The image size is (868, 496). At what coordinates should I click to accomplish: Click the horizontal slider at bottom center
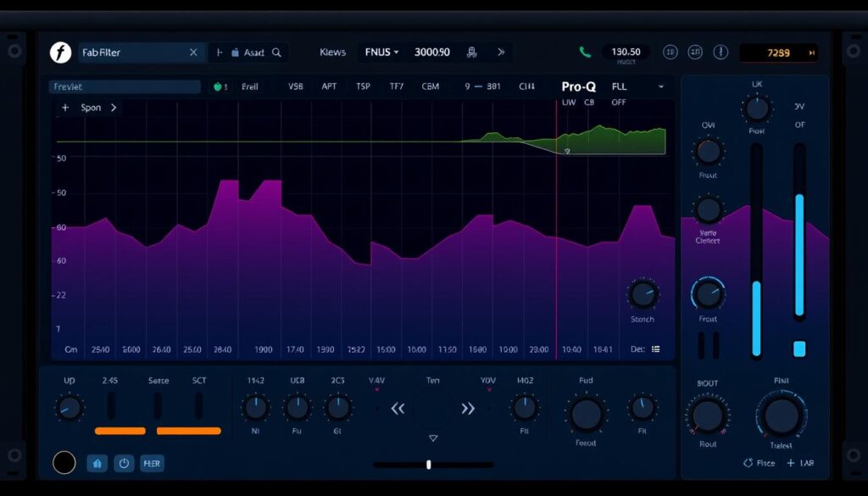pyautogui.click(x=429, y=465)
